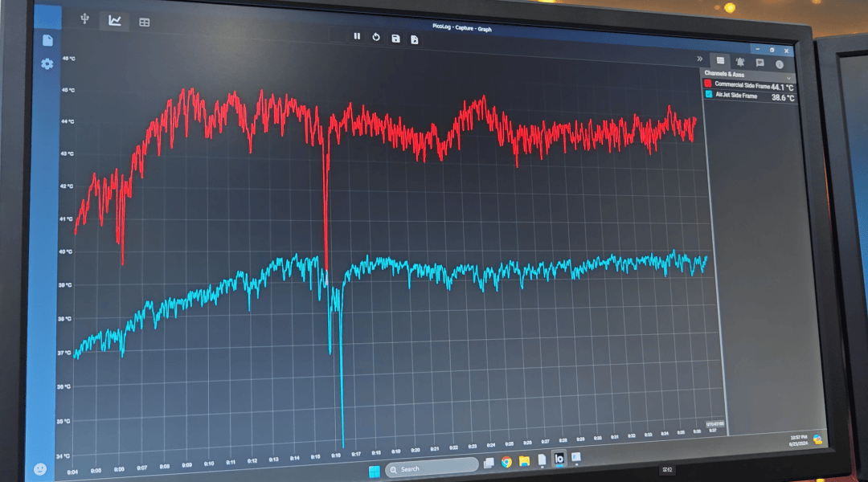The height and width of the screenshot is (482, 868).
Task: Open settings gear in PicoLog sidebar
Action: (x=47, y=64)
